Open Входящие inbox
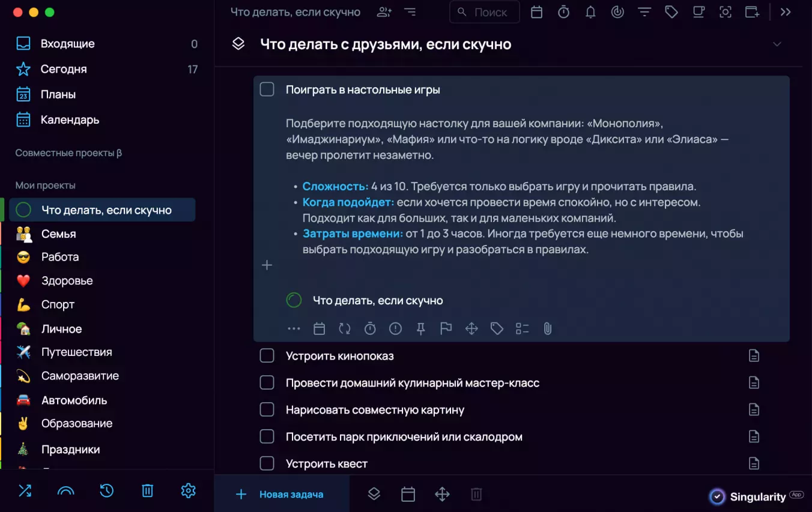 click(x=107, y=44)
